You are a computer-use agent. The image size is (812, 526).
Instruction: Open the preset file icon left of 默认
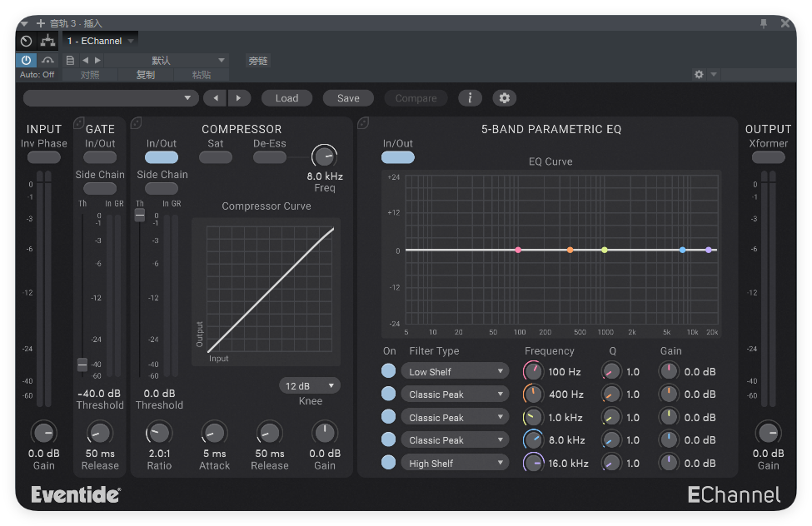pyautogui.click(x=71, y=61)
